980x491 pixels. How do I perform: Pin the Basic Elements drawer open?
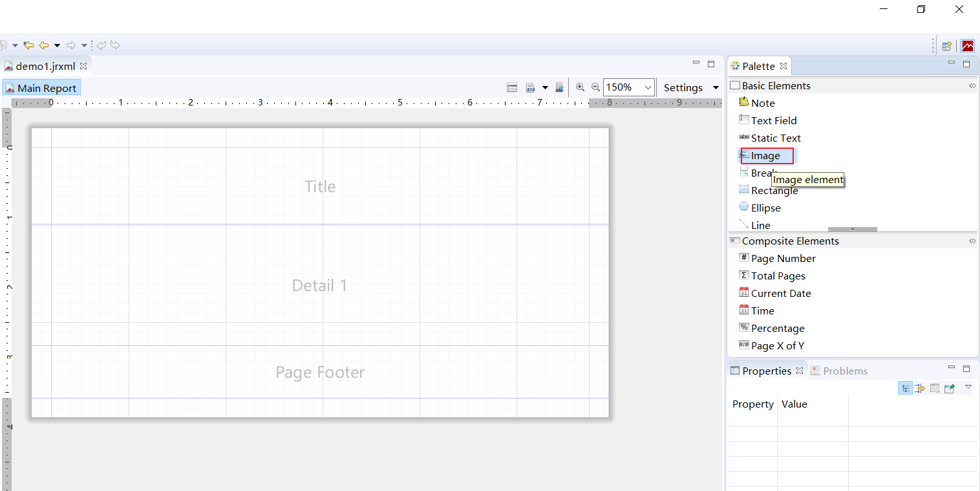(x=972, y=85)
